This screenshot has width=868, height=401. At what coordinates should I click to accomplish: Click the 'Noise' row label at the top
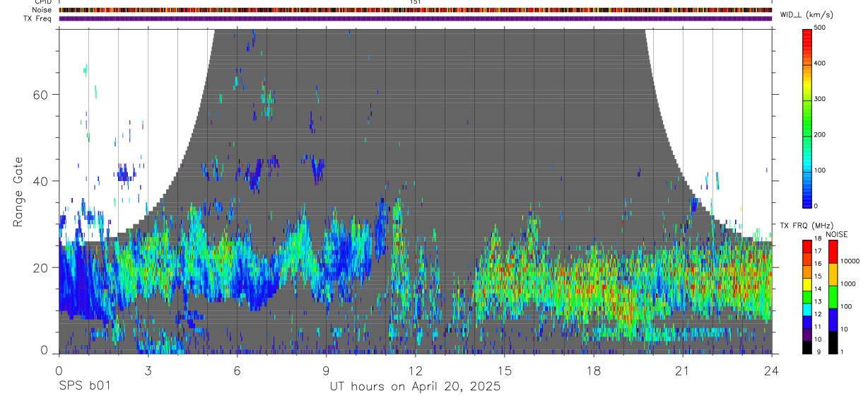tap(41, 10)
